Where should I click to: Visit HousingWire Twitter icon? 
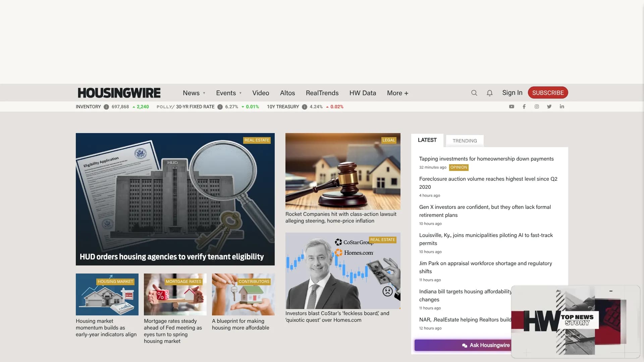click(x=549, y=107)
